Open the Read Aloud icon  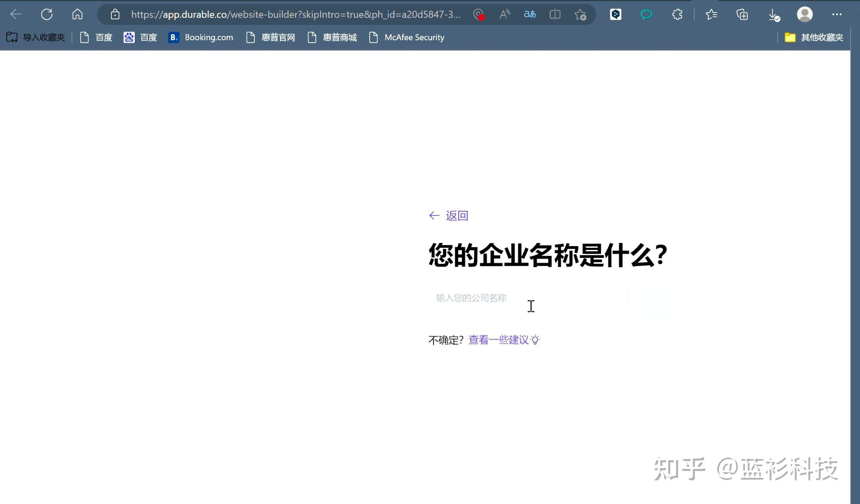click(x=504, y=15)
